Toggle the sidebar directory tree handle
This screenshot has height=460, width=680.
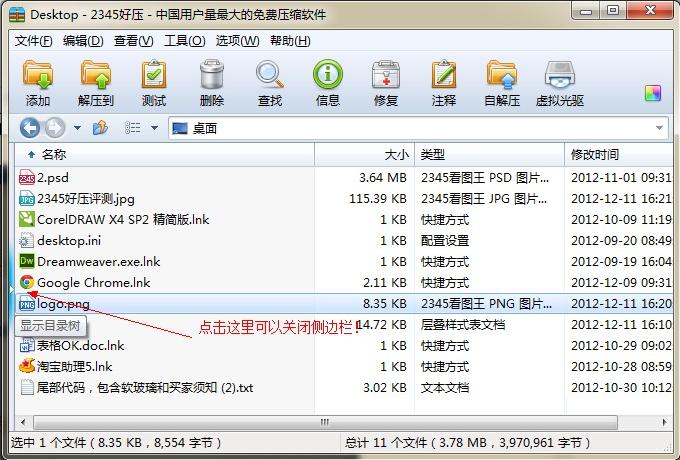pyautogui.click(x=12, y=290)
